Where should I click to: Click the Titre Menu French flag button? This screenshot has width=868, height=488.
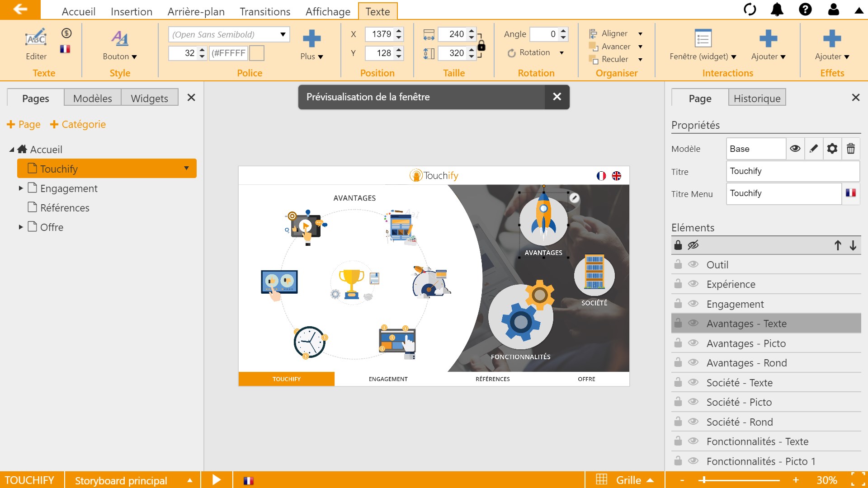pos(851,193)
